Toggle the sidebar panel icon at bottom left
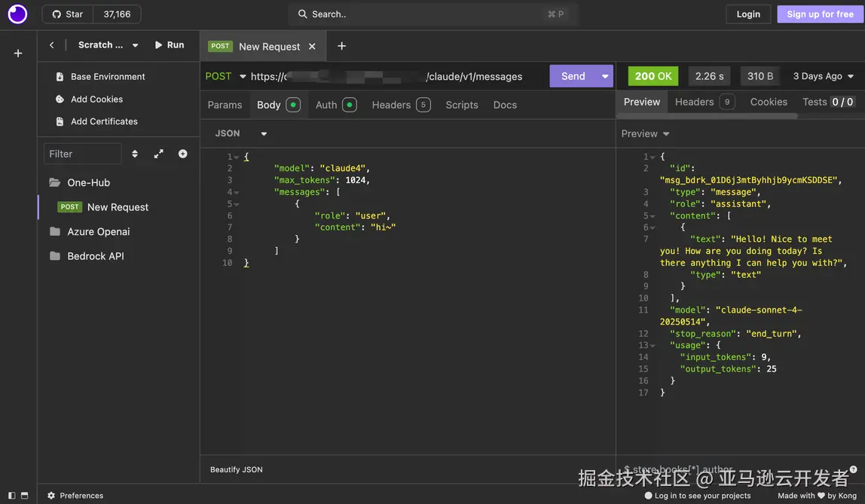 pos(11,496)
